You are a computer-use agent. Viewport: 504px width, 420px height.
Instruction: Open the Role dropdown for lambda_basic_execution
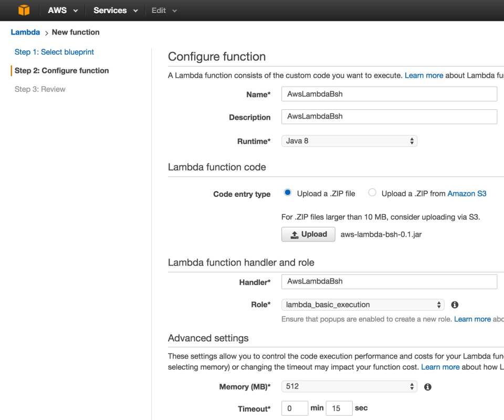click(362, 304)
